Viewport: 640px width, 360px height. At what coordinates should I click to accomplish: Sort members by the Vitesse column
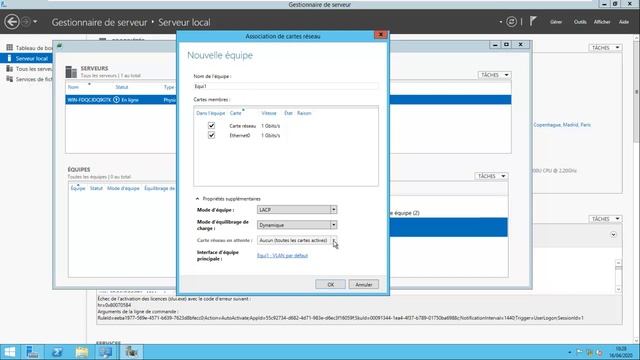tap(269, 113)
